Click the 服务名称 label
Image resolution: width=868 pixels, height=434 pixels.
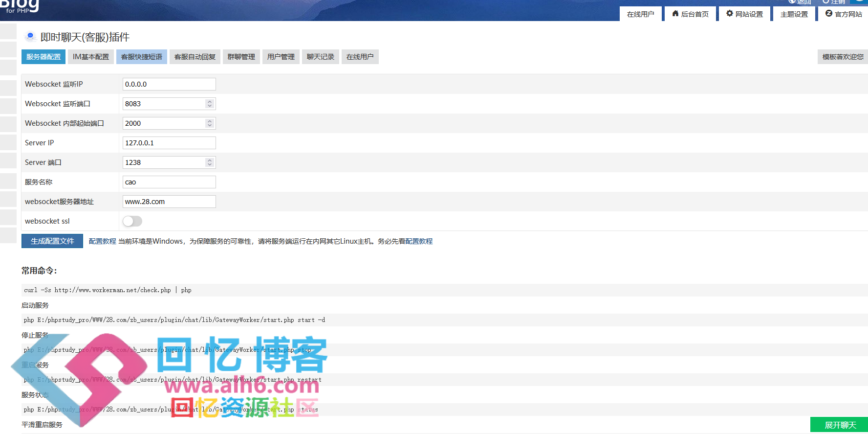[39, 182]
